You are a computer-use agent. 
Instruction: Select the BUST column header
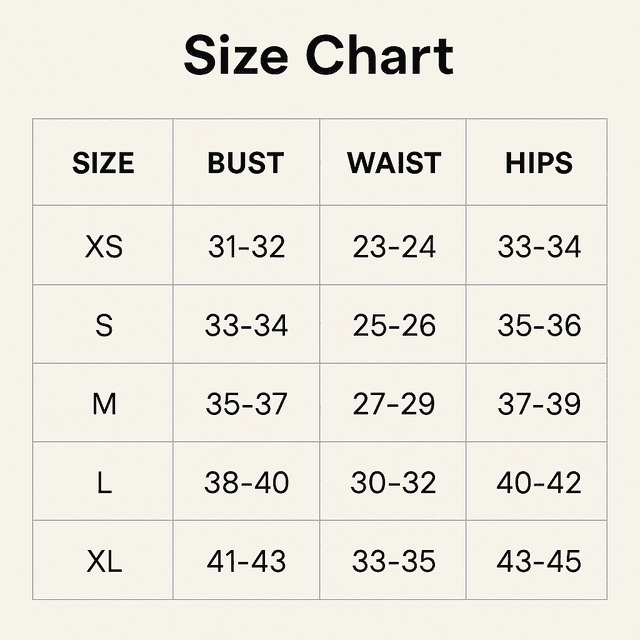tap(246, 163)
